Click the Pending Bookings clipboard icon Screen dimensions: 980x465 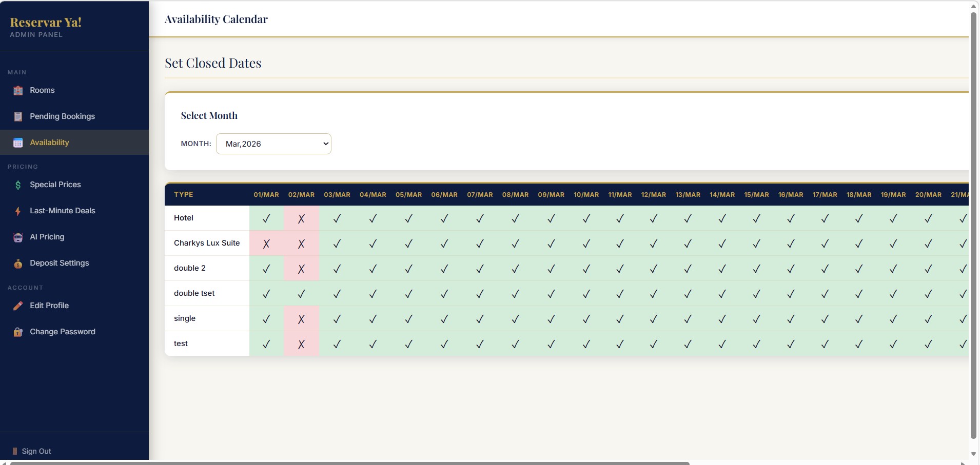coord(18,117)
